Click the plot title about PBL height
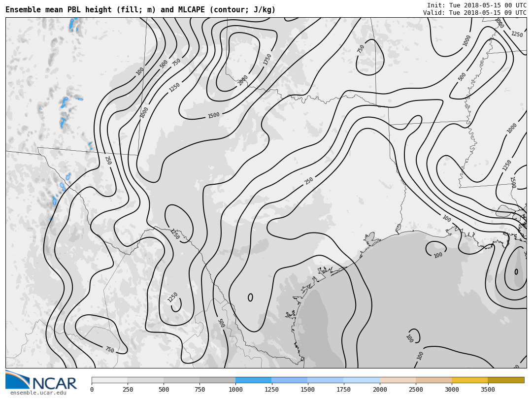Viewport: 532px width, 399px height. point(140,10)
